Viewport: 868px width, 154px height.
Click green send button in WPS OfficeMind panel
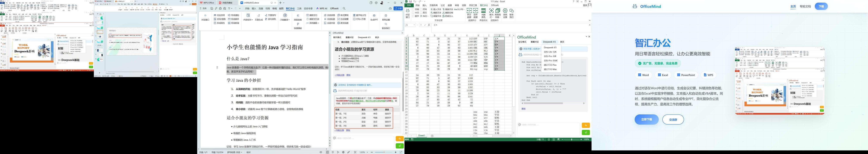pyautogui.click(x=399, y=146)
